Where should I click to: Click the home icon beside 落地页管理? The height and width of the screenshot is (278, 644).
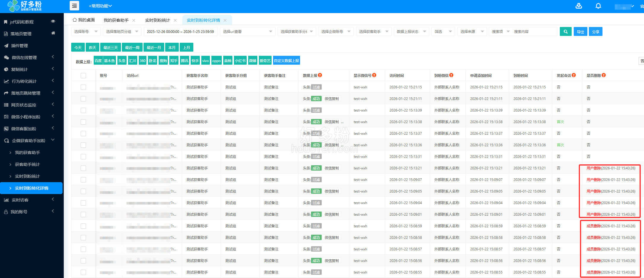click(53, 33)
